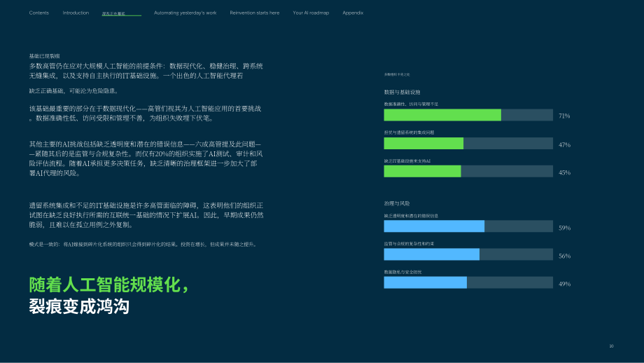This screenshot has width=644, height=363.
Task: Click bar label 数据隐私与安全担忧
Action: 402,272
